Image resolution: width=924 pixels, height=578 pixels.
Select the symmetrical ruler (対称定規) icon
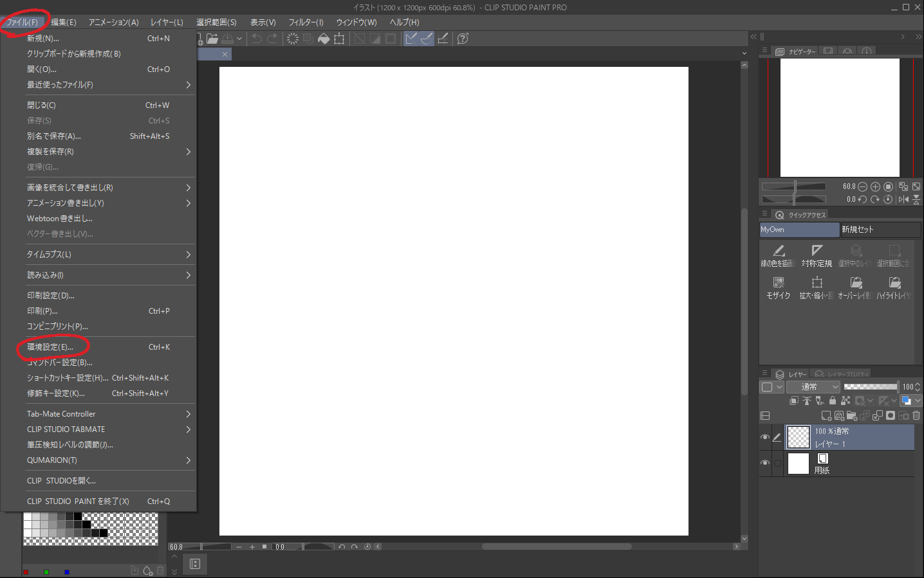817,255
